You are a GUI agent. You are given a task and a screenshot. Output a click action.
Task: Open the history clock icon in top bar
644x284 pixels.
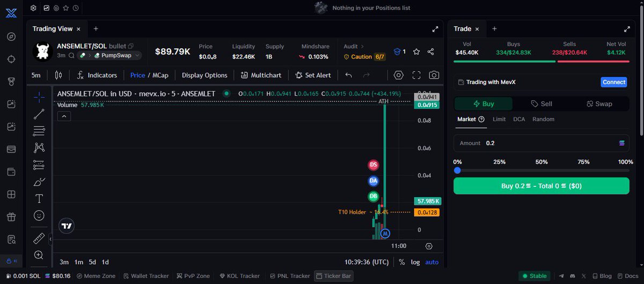76,8
